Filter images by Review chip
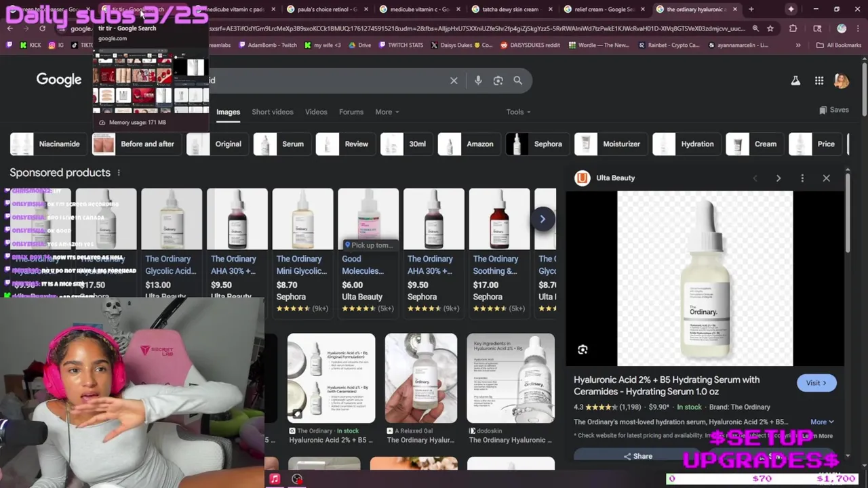Screen dimensions: 868x488 point(345,144)
